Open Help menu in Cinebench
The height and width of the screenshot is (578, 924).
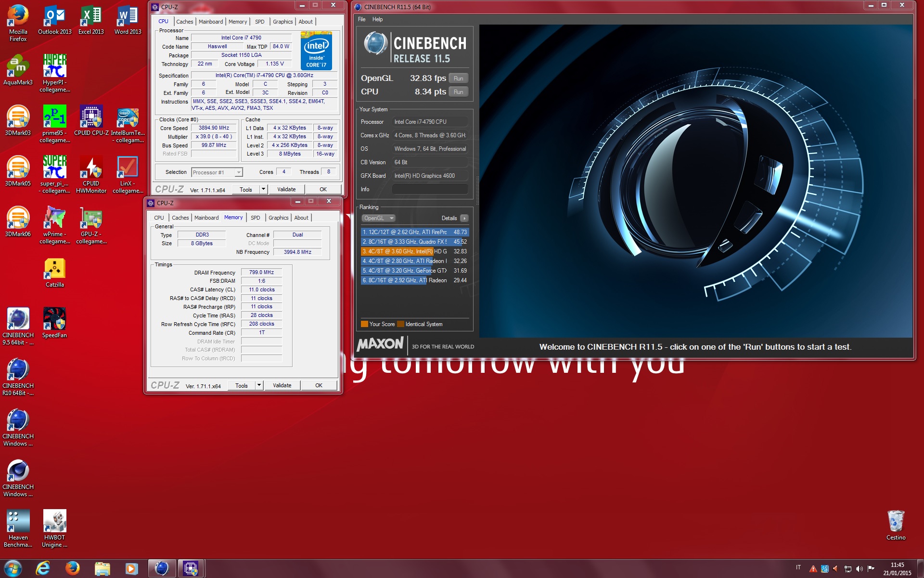[377, 19]
